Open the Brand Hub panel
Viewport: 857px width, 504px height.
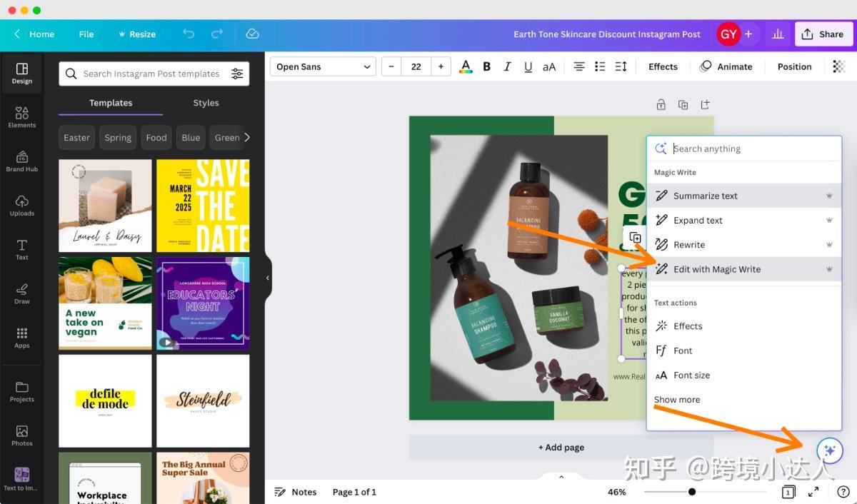pyautogui.click(x=21, y=161)
